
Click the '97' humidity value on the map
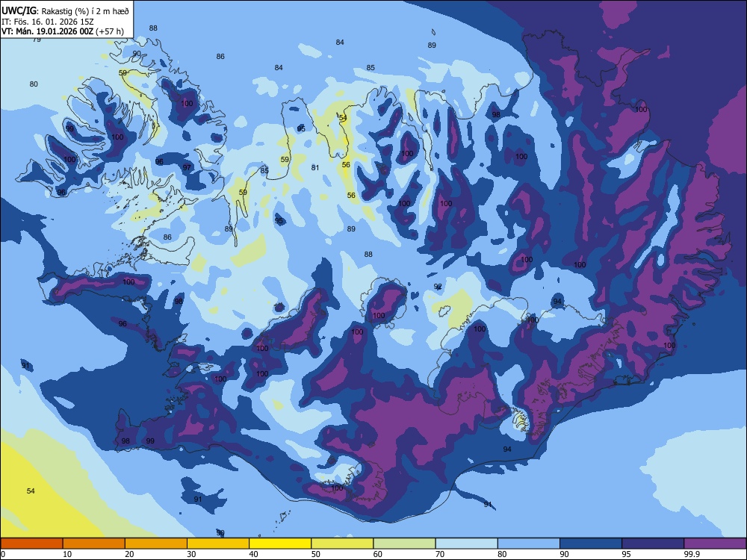tap(187, 167)
